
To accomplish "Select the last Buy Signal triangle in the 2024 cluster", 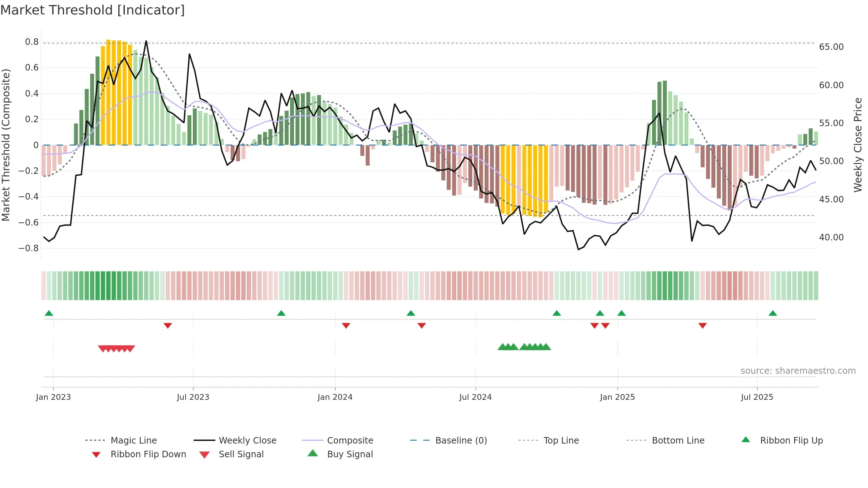I will (546, 347).
